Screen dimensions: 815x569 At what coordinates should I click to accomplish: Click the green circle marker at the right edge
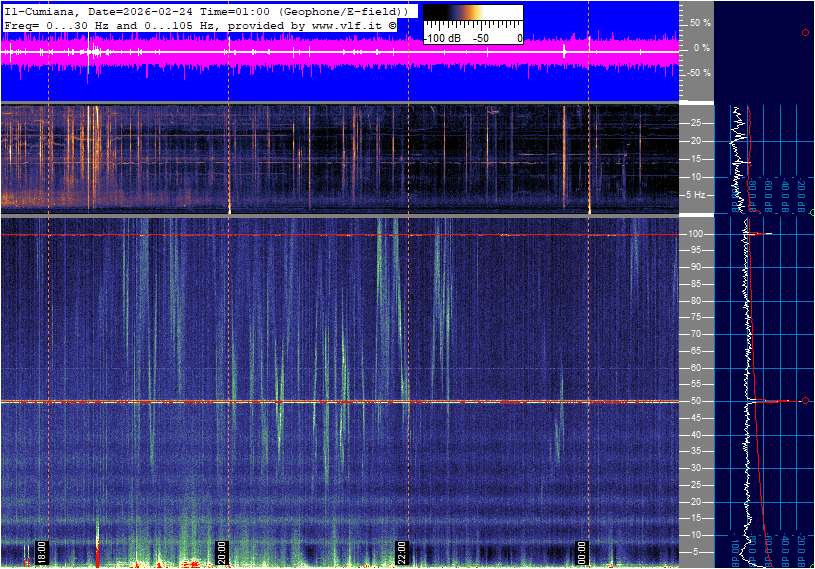pos(812,213)
